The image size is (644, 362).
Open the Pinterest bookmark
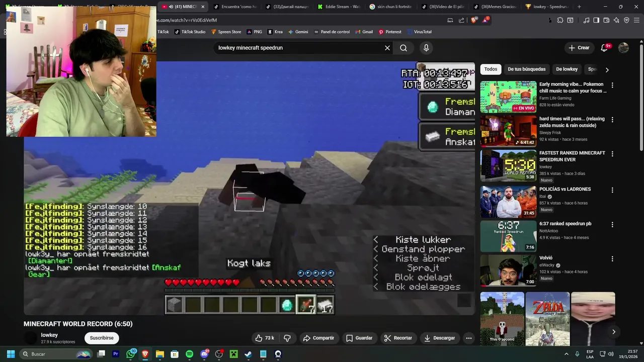tap(389, 32)
